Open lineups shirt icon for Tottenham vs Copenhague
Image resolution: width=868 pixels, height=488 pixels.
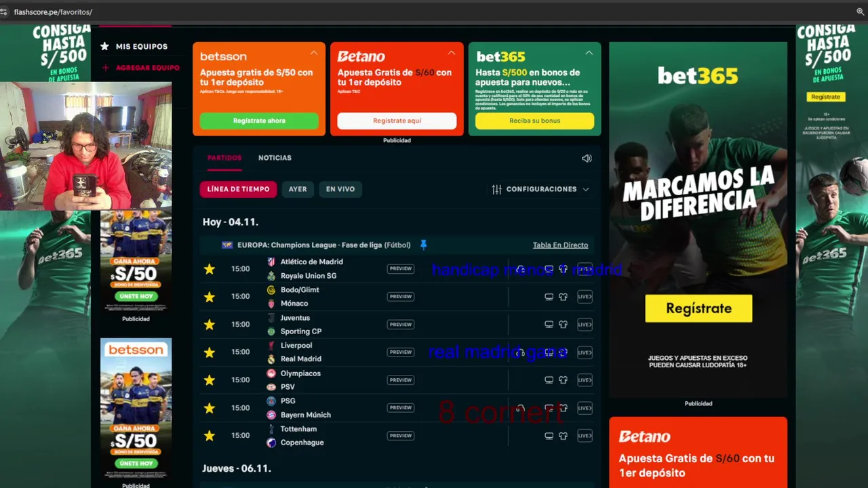563,436
